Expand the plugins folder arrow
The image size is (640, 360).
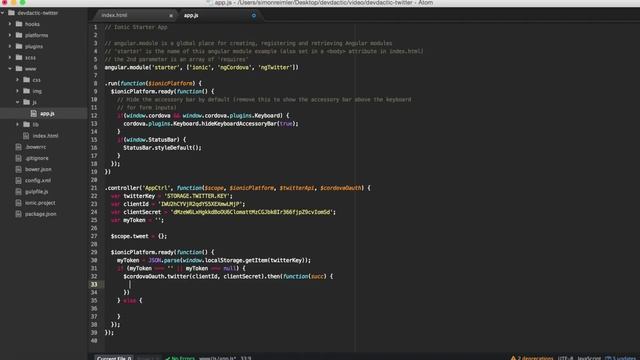click(x=10, y=46)
